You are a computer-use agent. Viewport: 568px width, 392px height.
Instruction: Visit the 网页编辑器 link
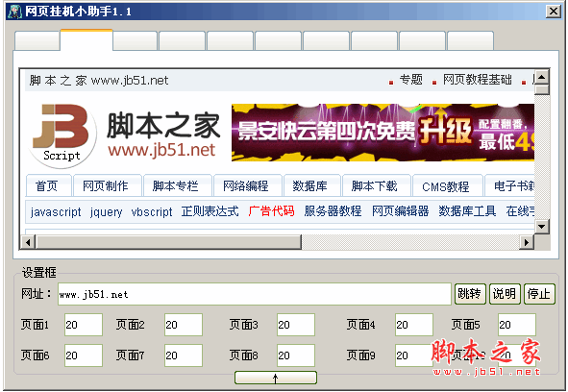tap(400, 210)
